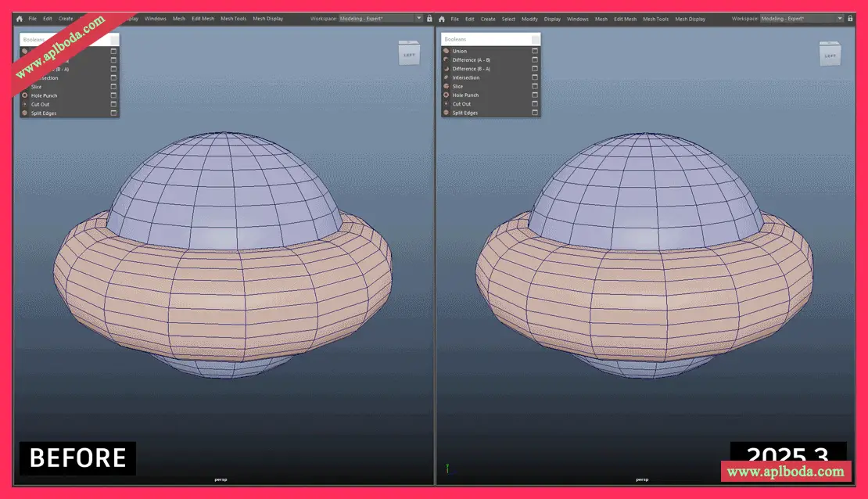This screenshot has width=868, height=499.
Task: Choose the Slice boolean in the right panel
Action: coord(457,86)
